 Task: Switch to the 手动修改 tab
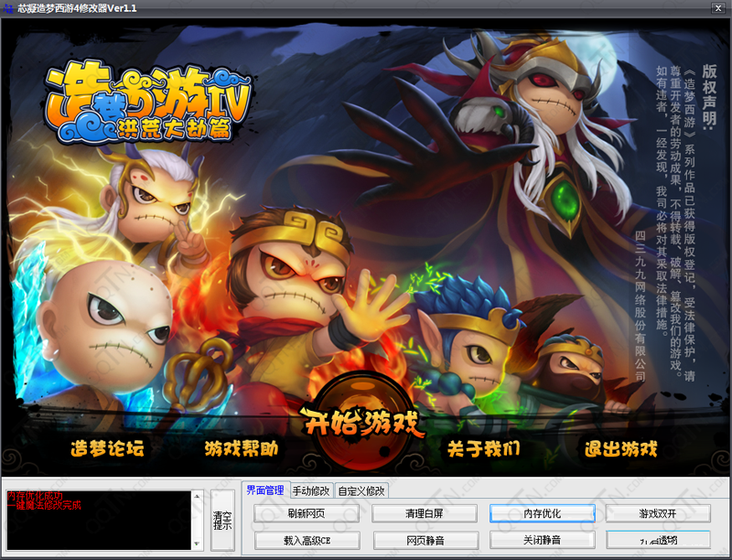coord(311,490)
